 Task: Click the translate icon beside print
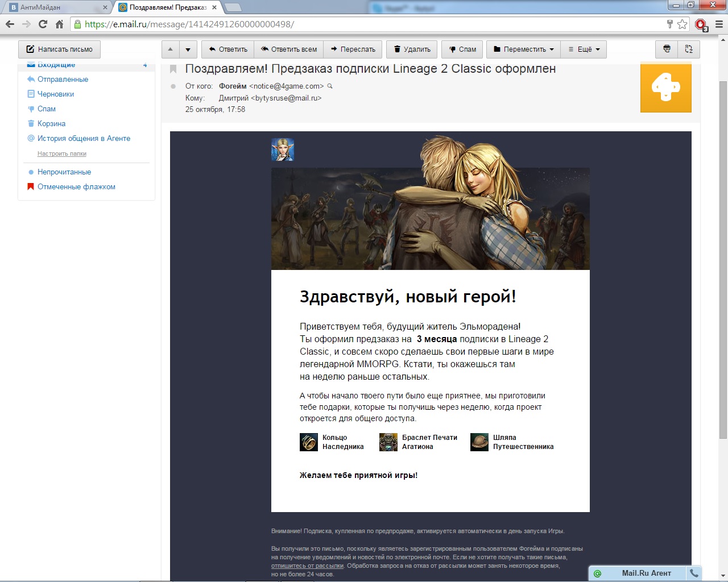[x=689, y=49]
